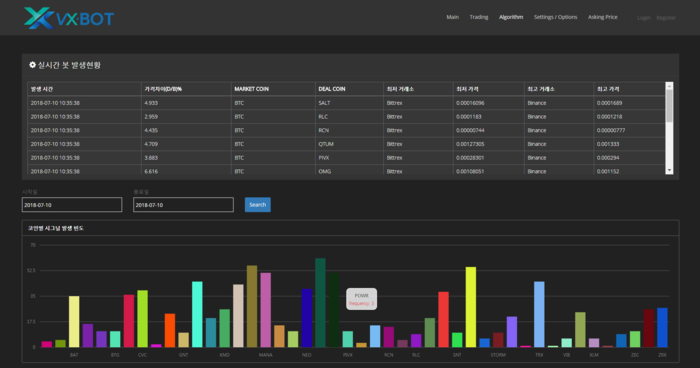Viewport: 700px width, 368px height.
Task: Go to Asking Price page
Action: click(x=603, y=17)
